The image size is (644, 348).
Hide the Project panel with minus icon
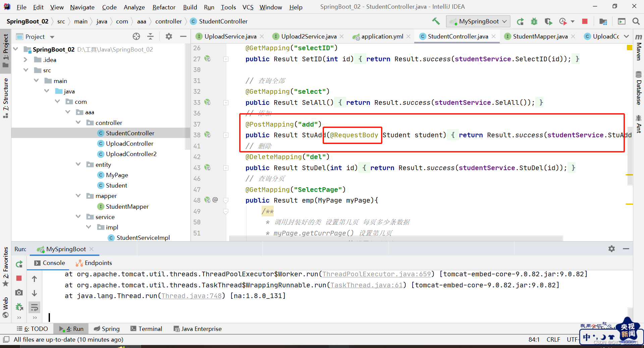(x=183, y=37)
